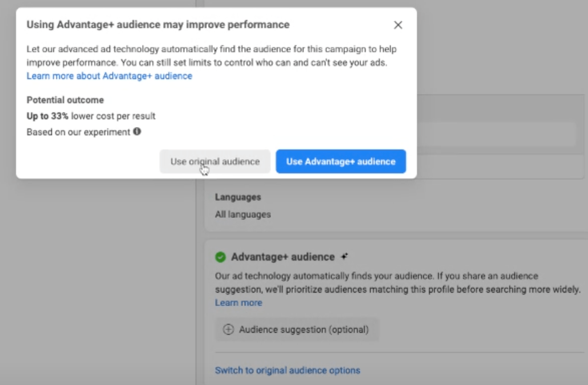Click Audience suggestion (optional) button
This screenshot has height=385, width=588.
[297, 330]
